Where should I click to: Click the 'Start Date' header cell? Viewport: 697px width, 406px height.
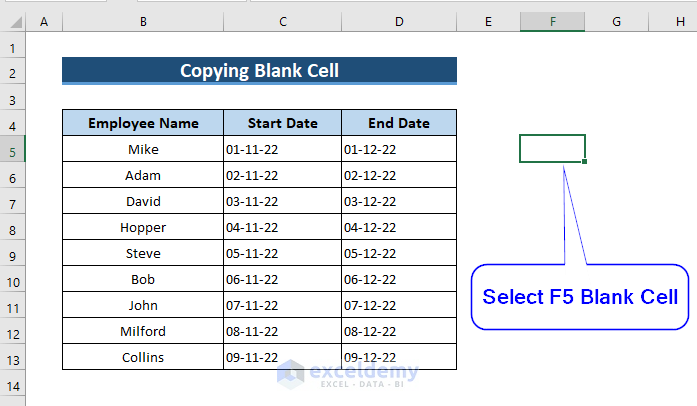point(282,123)
